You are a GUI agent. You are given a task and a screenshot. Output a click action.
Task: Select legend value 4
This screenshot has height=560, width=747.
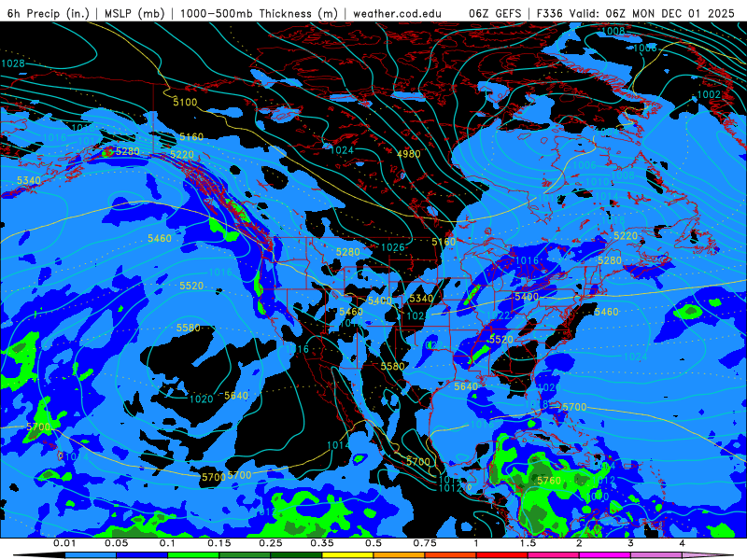click(x=682, y=543)
